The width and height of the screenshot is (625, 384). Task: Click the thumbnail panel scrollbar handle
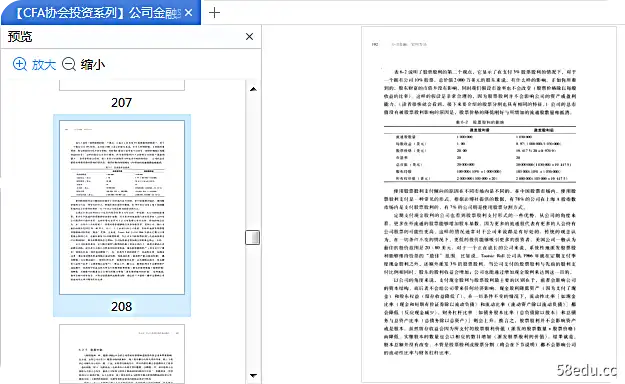pos(252,238)
